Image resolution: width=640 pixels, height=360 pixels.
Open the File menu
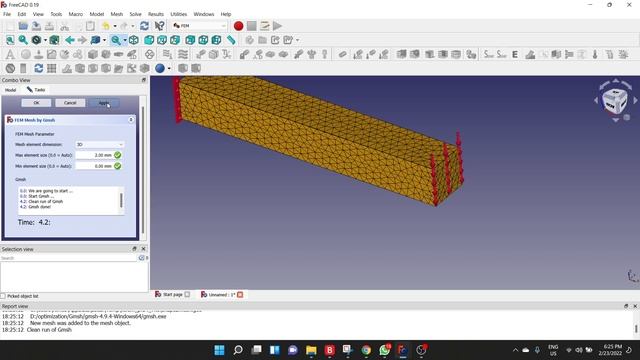click(7, 14)
